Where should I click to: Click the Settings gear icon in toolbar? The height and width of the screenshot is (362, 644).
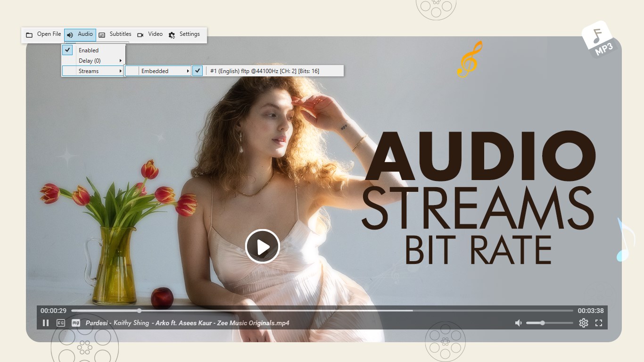coord(171,34)
